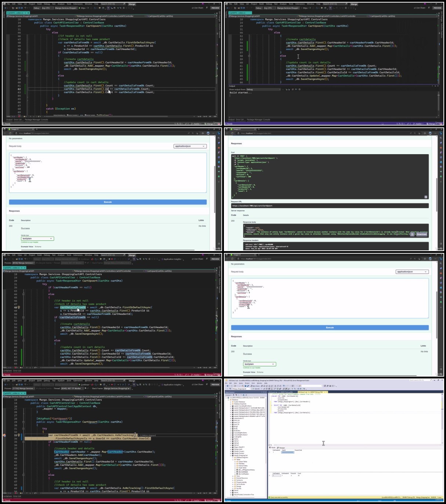Click Live Share in third-row Visual Studio window
Image resolution: width=446 pixels, height=504 pixels.
click(x=197, y=259)
